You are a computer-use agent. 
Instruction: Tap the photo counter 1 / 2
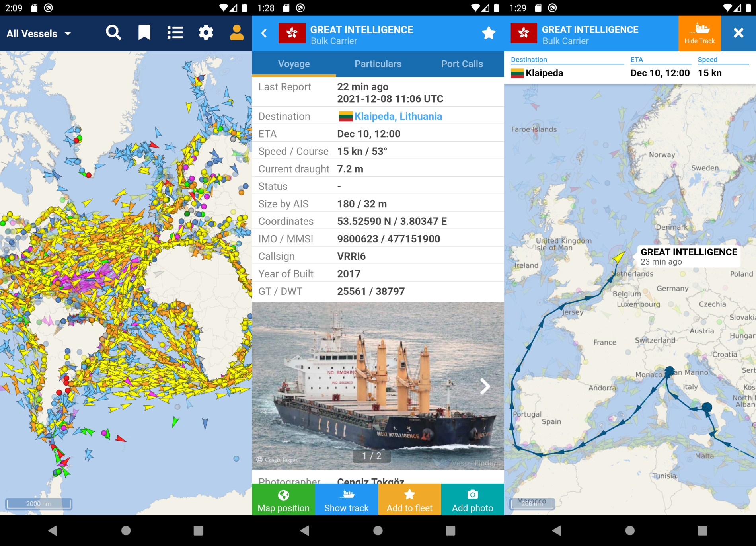(371, 456)
